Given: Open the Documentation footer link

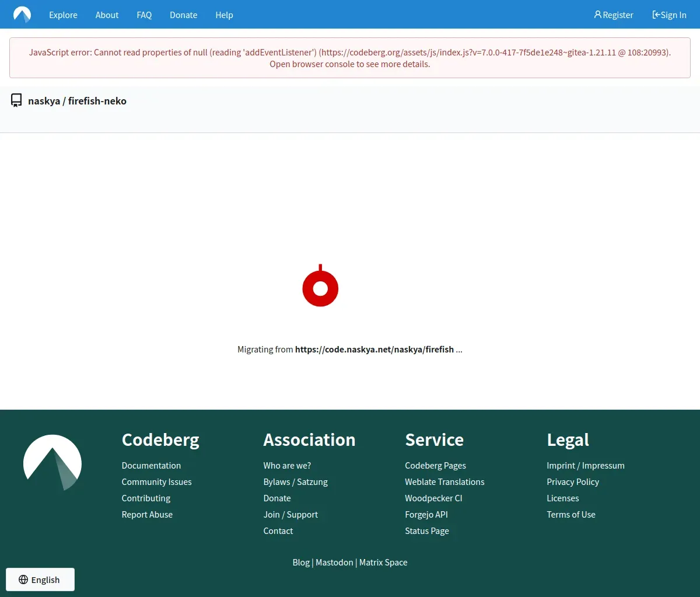Looking at the screenshot, I should (151, 466).
